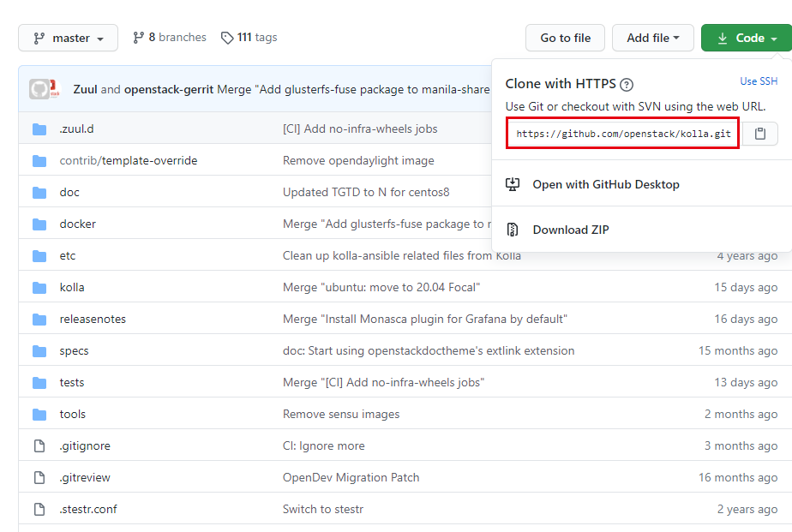
Task: Open commit 'Switch to stestr'
Action: tap(323, 509)
